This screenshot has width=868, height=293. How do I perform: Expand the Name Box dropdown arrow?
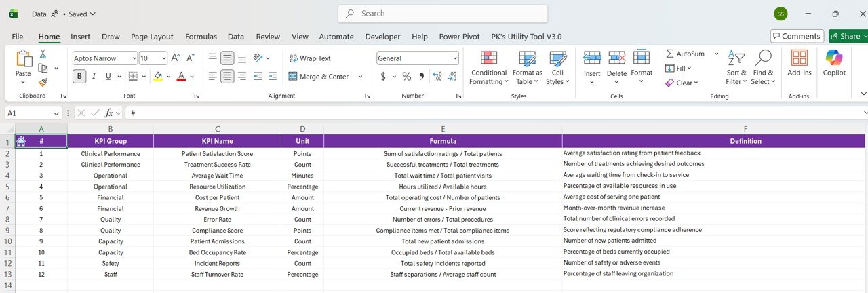coord(56,113)
